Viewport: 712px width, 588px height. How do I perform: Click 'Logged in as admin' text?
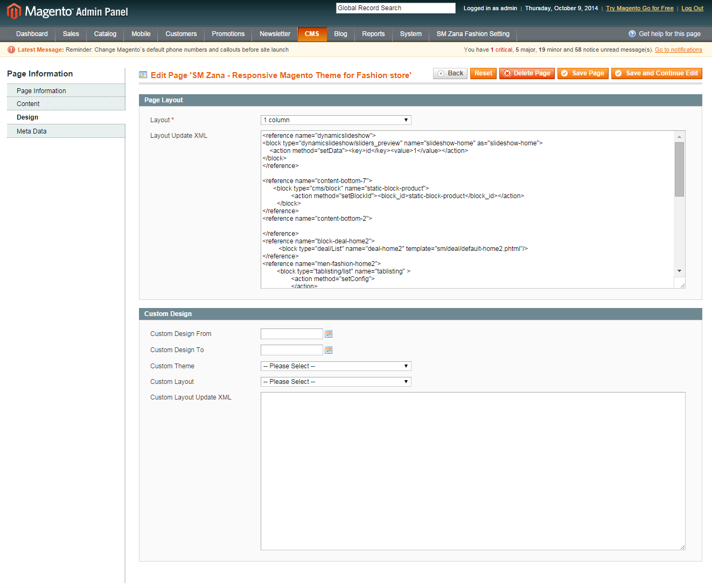pos(490,8)
